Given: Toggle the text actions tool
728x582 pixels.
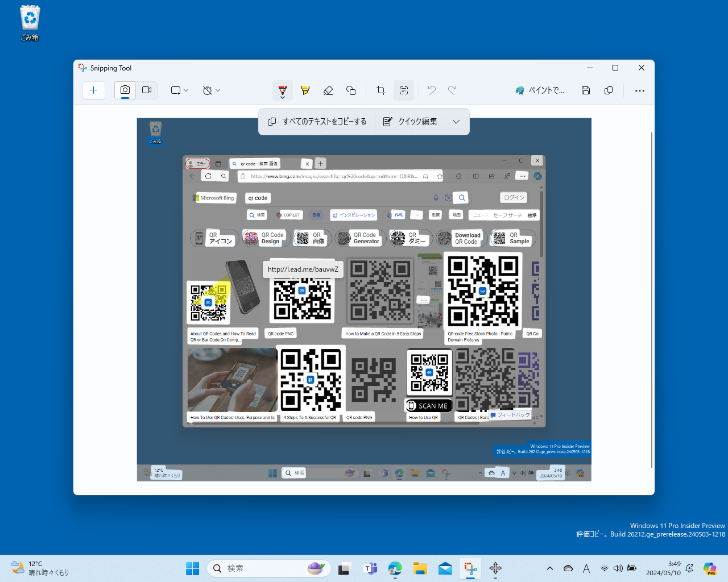Looking at the screenshot, I should point(404,90).
